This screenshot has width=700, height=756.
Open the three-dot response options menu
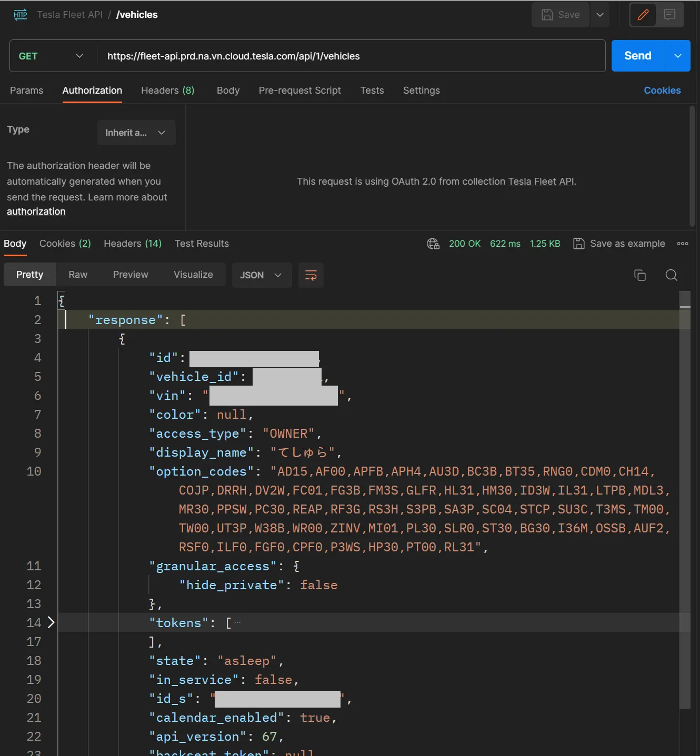[683, 244]
